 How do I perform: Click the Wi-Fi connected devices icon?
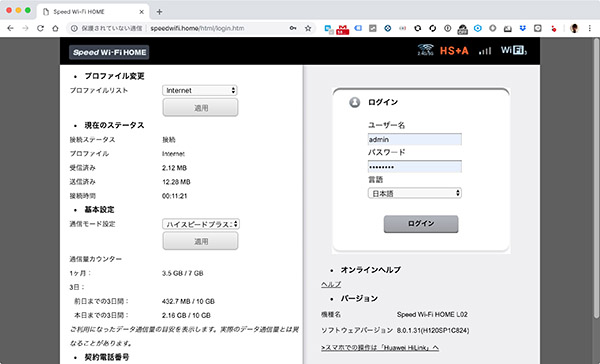(514, 50)
